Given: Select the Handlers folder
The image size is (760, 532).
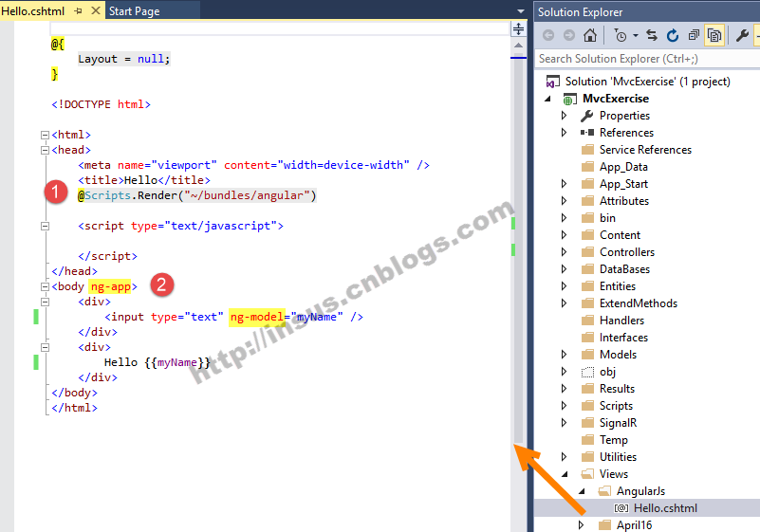Looking at the screenshot, I should (x=621, y=321).
